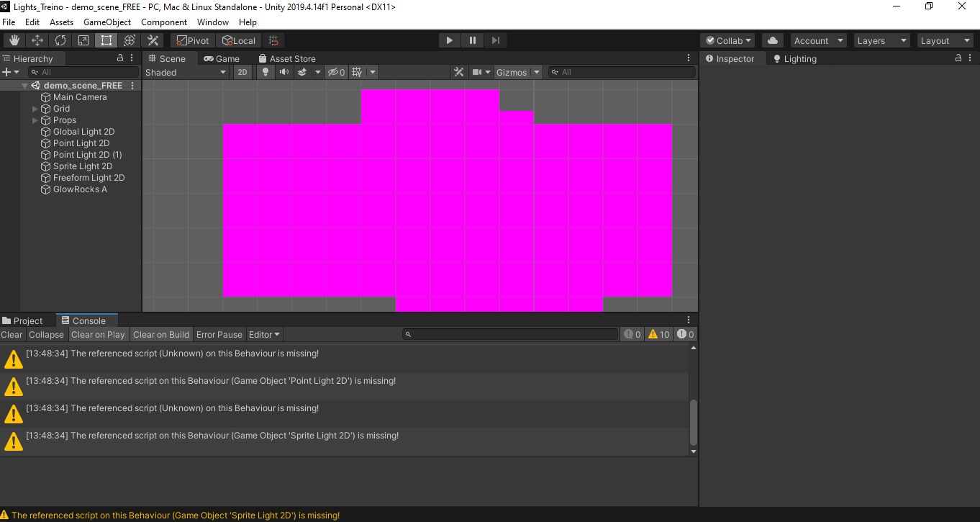The width and height of the screenshot is (980, 522).
Task: Open the Shaded draw mode dropdown
Action: (186, 72)
